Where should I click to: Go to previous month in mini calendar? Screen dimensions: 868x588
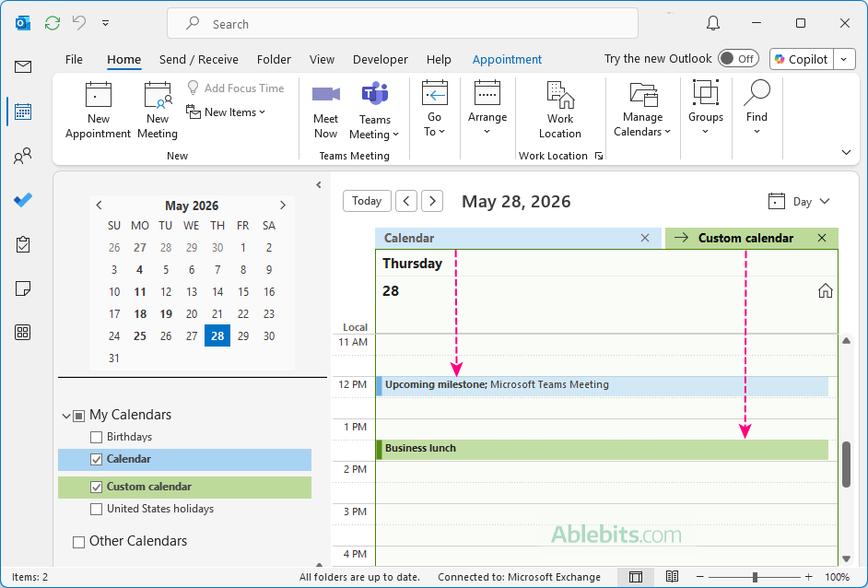click(100, 206)
